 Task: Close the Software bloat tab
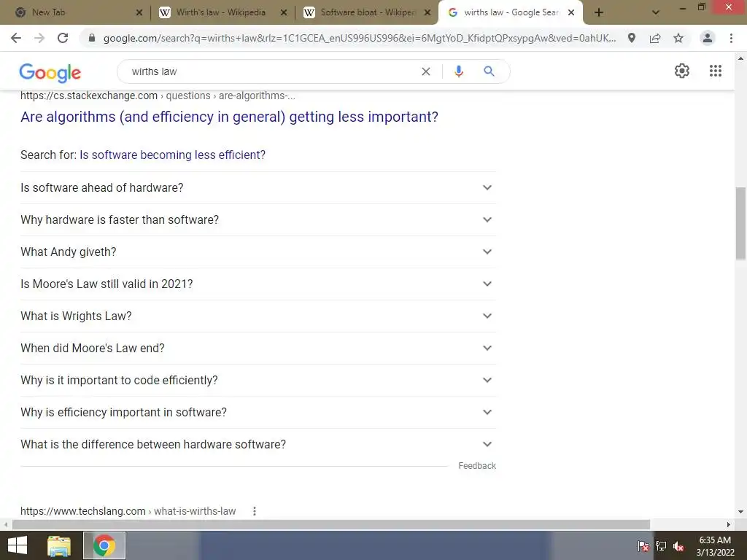click(x=427, y=13)
